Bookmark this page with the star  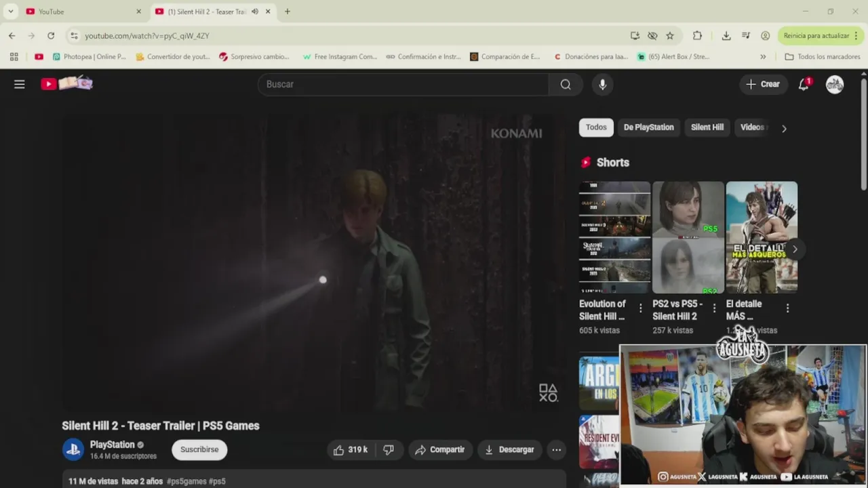670,35
